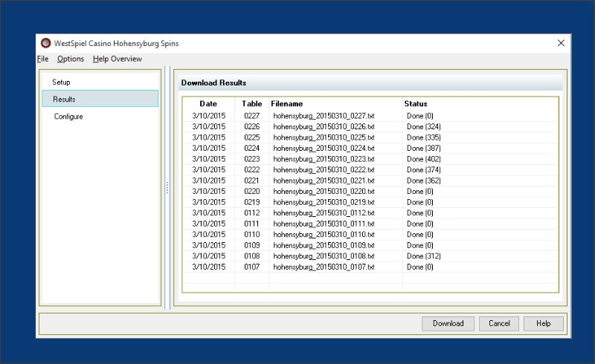Click table number 0221
595x364 pixels.
[252, 181]
